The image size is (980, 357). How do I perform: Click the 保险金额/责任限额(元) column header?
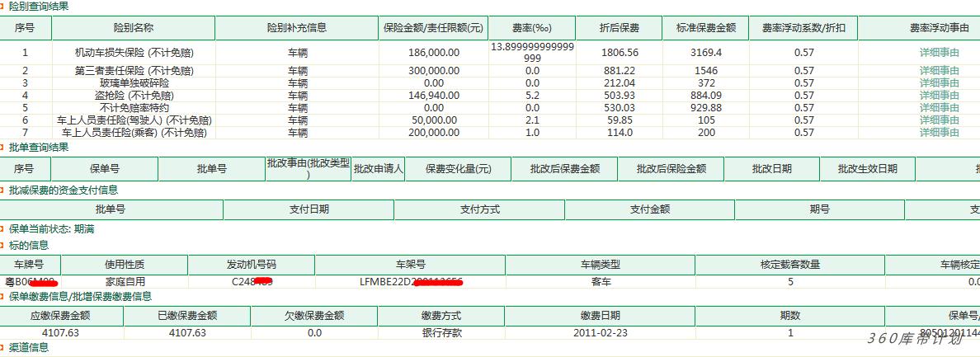[x=433, y=28]
